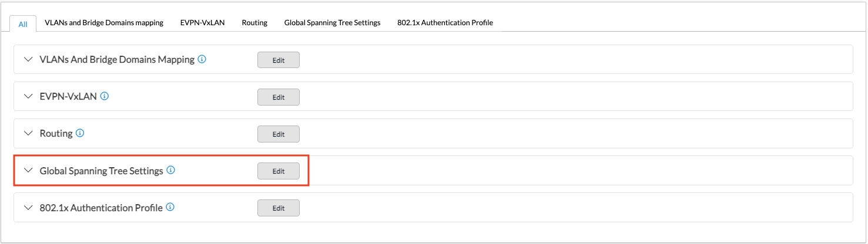Click the EVPN-VxLAN info icon
The height and width of the screenshot is (244, 868).
coord(105,96)
